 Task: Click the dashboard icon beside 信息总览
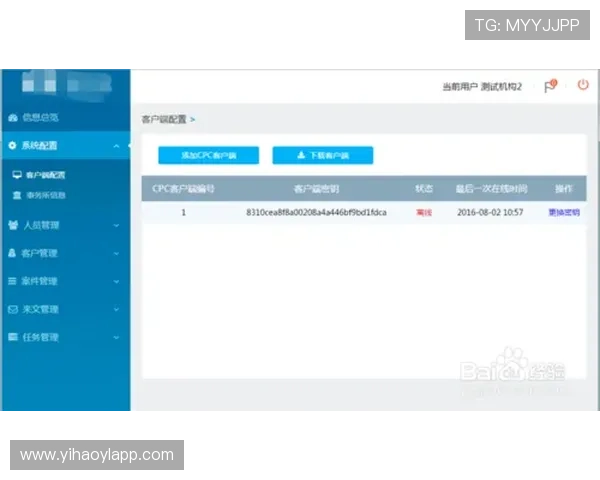pyautogui.click(x=13, y=118)
